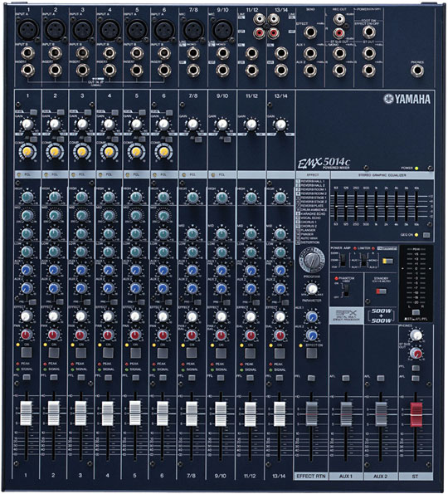This screenshot has height=494, width=448.
Task: Click the PHONES output jack
Action: [x=417, y=71]
